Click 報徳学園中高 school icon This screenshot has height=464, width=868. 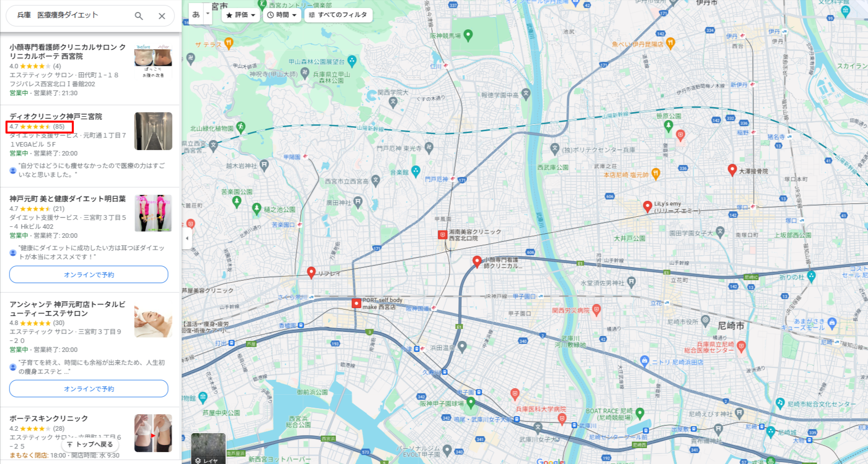click(526, 93)
